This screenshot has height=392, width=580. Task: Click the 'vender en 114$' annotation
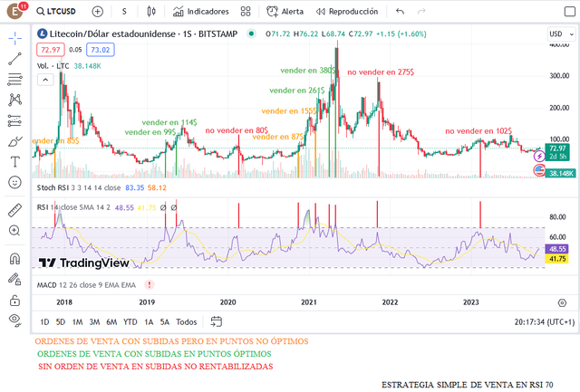pyautogui.click(x=169, y=122)
